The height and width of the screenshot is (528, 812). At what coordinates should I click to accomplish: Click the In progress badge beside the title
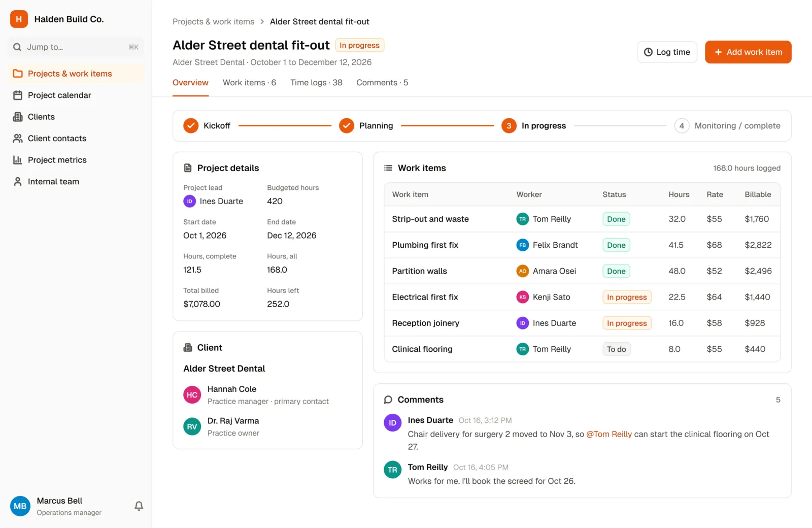pos(359,45)
